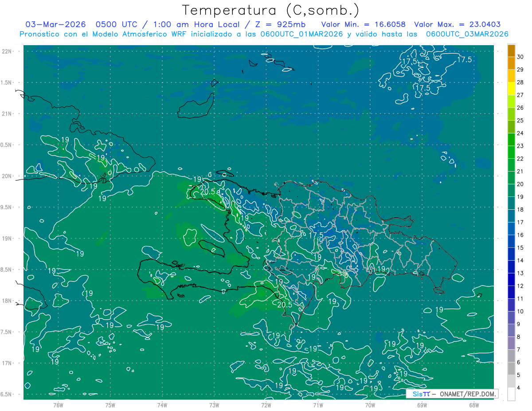The height and width of the screenshot is (411, 532).
Task: Pick the gray band between 5 and 6
Action: pos(511,368)
